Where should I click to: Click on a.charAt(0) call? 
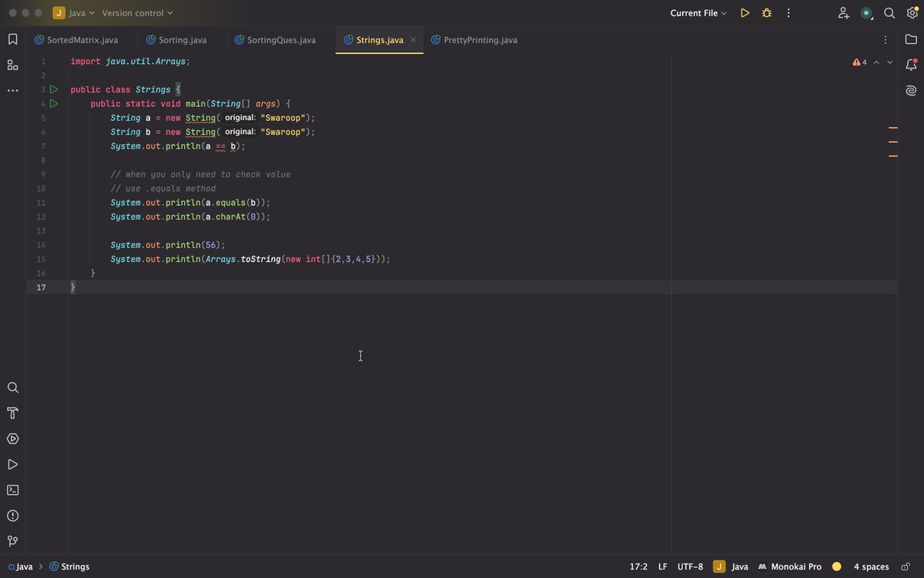[x=236, y=217]
